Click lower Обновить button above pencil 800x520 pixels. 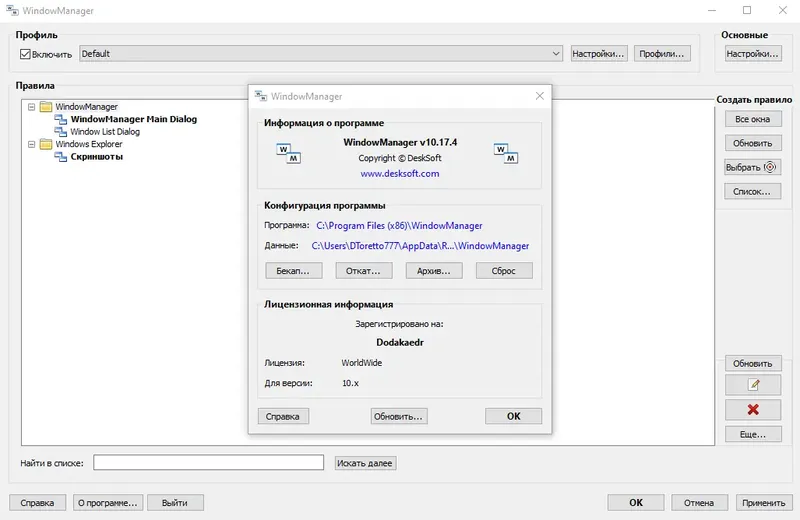[x=753, y=363]
